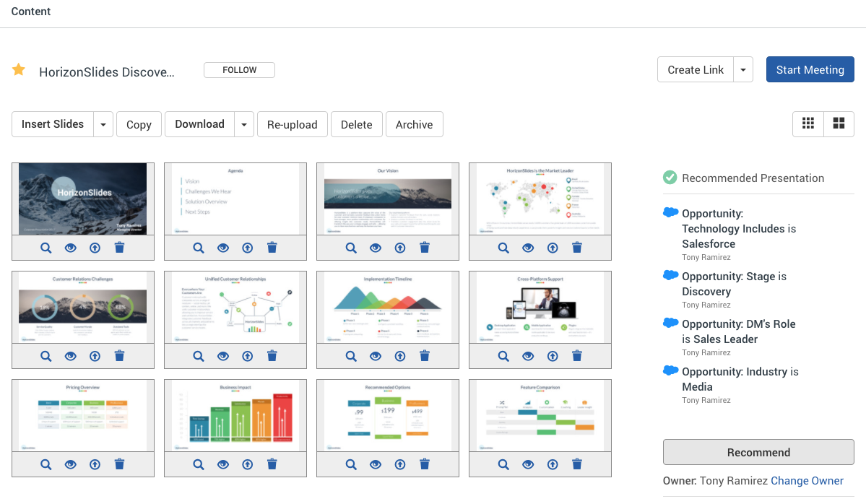The height and width of the screenshot is (504, 866).
Task: Archive the presentation with the Archive button
Action: pyautogui.click(x=415, y=124)
